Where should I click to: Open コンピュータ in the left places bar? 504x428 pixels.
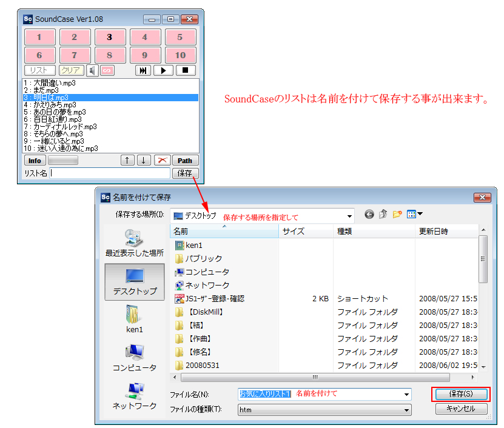click(135, 358)
